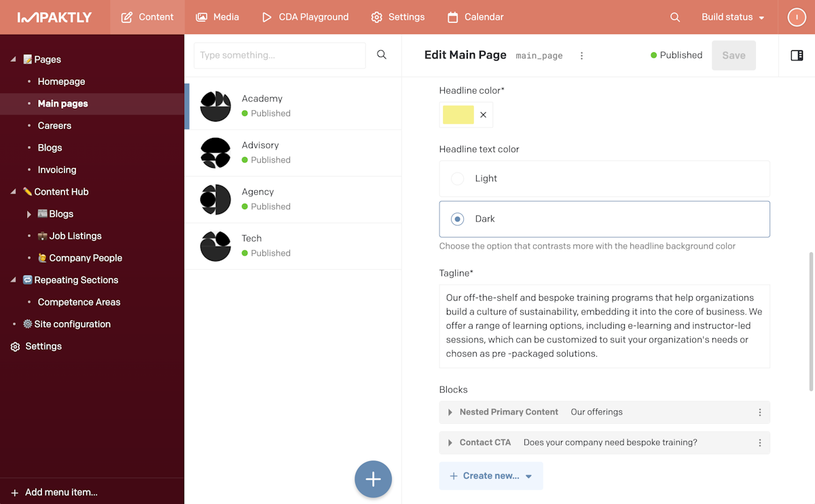Screen dimensions: 815x504
Task: Click the editor's vertical scrollbar
Action: [811, 322]
